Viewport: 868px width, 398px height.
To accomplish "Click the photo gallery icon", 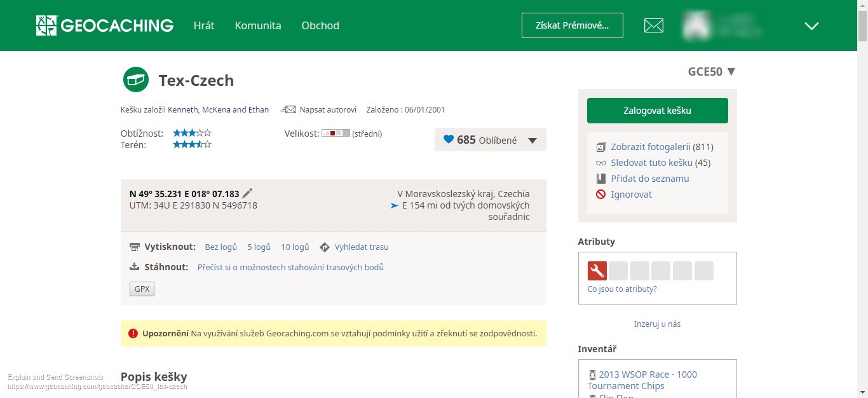I will point(601,147).
